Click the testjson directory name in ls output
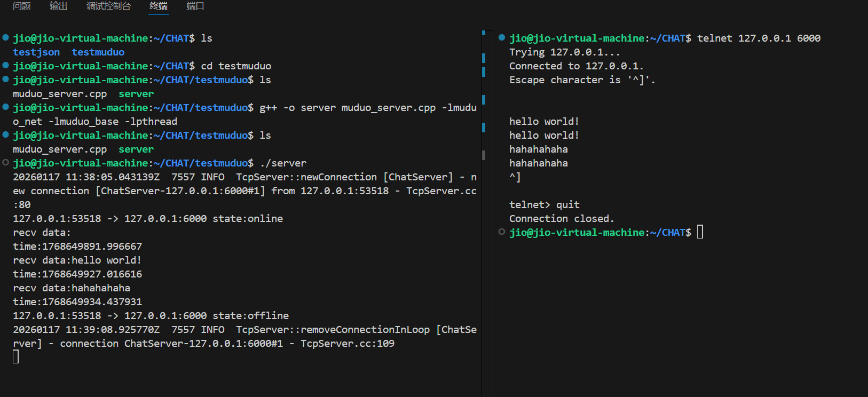 click(36, 52)
